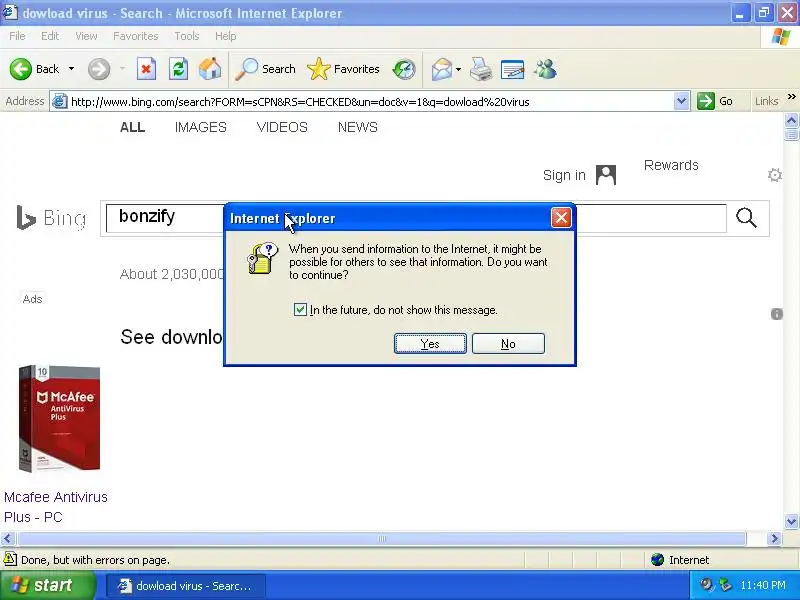Click the Address bar URL field

pos(371,102)
